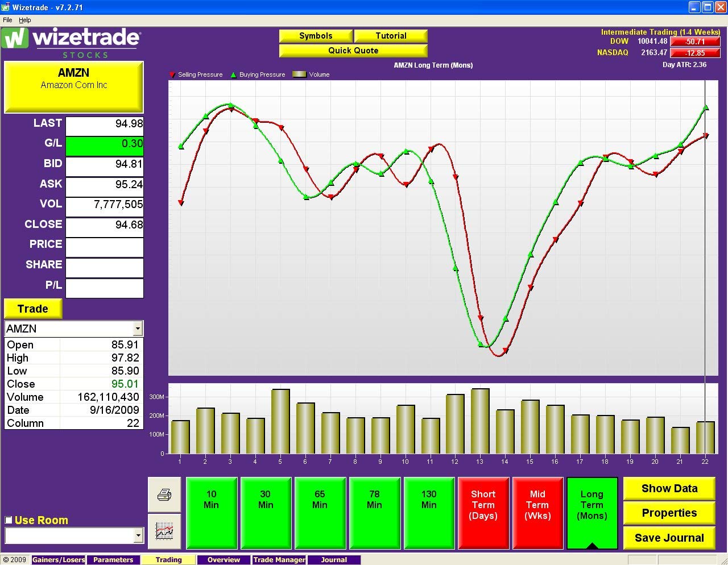This screenshot has width=728, height=565.
Task: Open the Properties button
Action: coord(669,513)
